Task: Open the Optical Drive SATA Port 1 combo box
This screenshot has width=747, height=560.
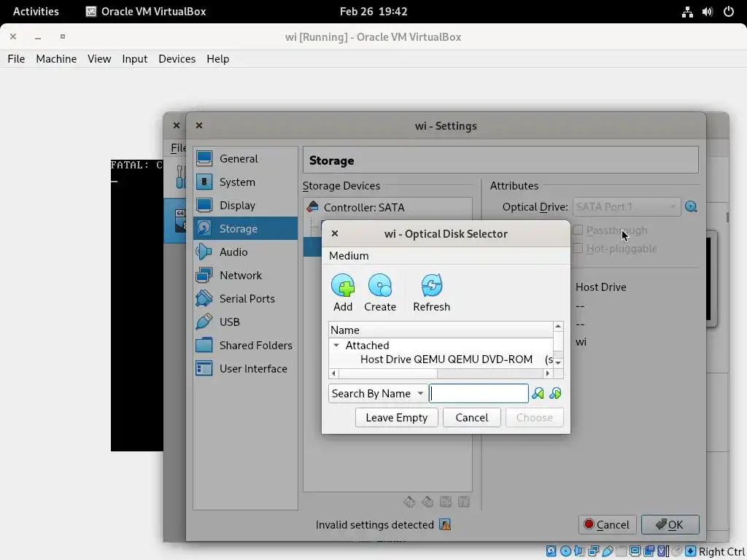Action: [627, 206]
